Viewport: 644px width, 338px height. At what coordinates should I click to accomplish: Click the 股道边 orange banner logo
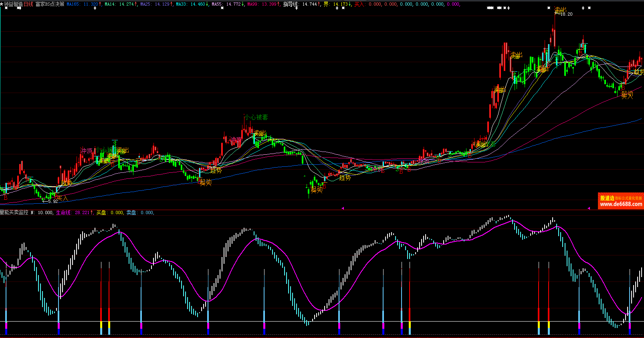click(607, 198)
